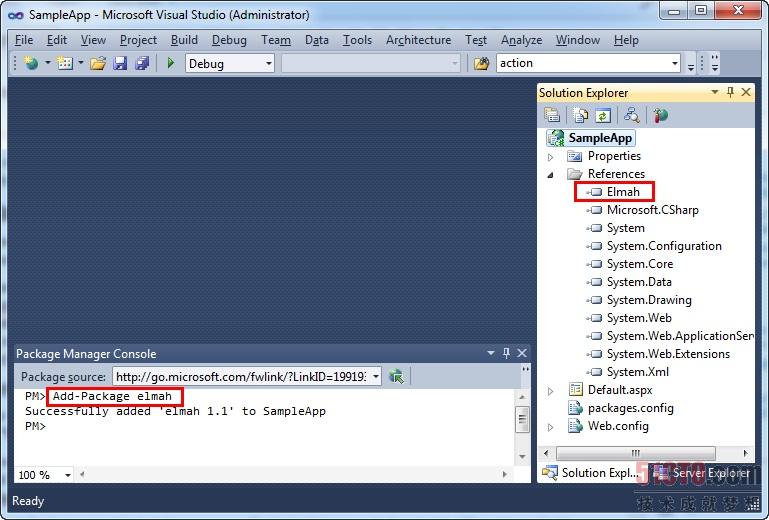Open the Tools menu
769x520 pixels.
click(x=357, y=40)
